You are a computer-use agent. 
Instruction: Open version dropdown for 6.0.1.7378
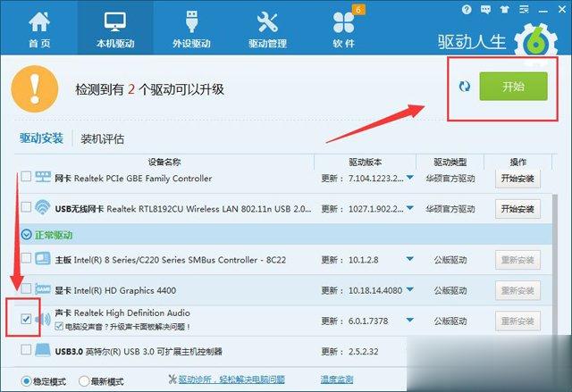410,321
